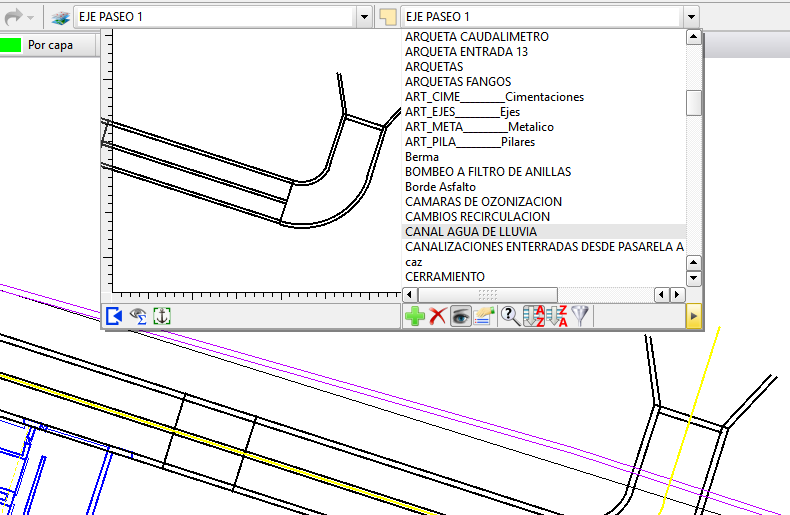Screen dimensions: 790x515
Task: Expand the yellow arrow panel button
Action: 693,316
